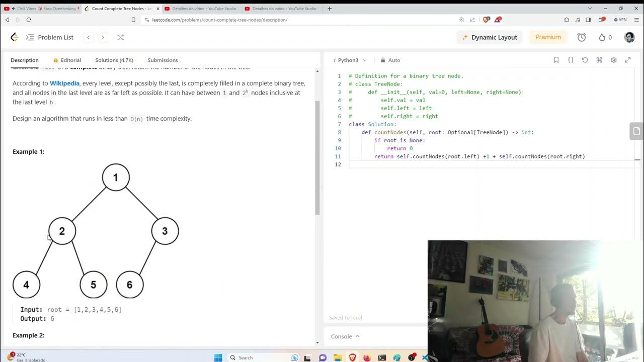This screenshot has height=362, width=644.
Task: Switch to the Description tab
Action: [25, 60]
